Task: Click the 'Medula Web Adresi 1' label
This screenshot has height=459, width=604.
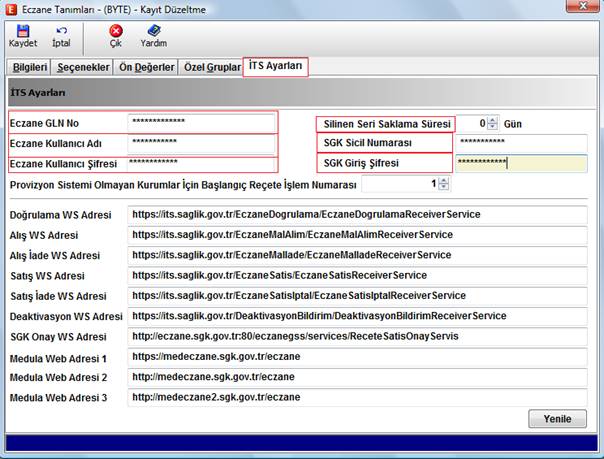Action: click(x=58, y=358)
